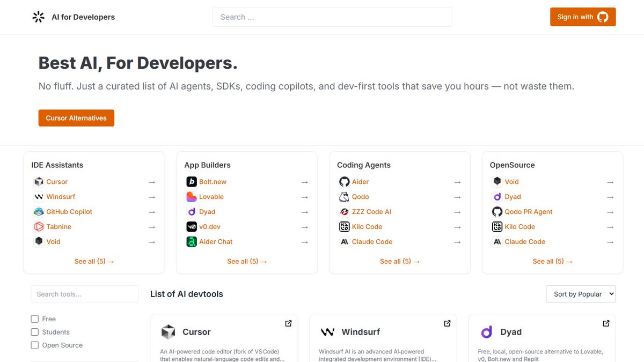Click the Tabnine icon
This screenshot has width=644, height=362.
pyautogui.click(x=39, y=227)
